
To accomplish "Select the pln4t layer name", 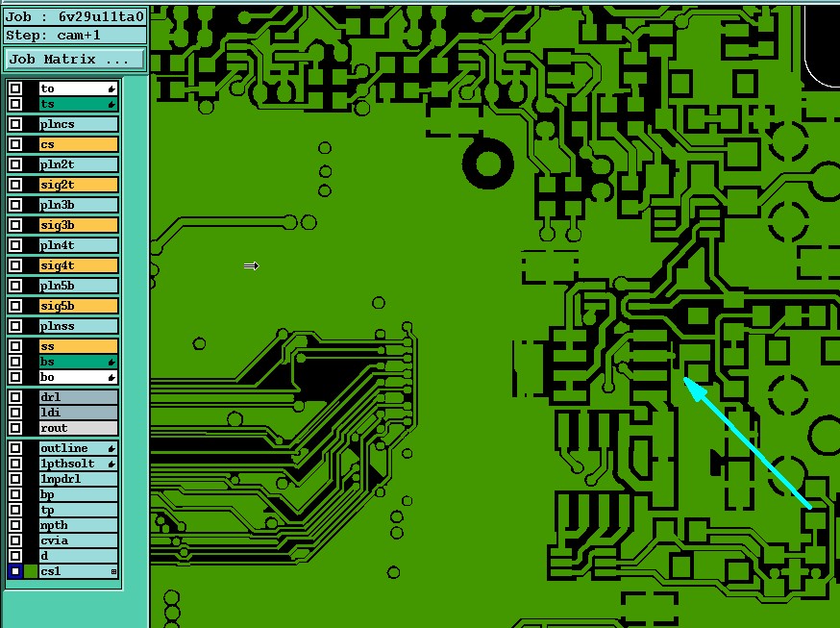I will point(78,245).
